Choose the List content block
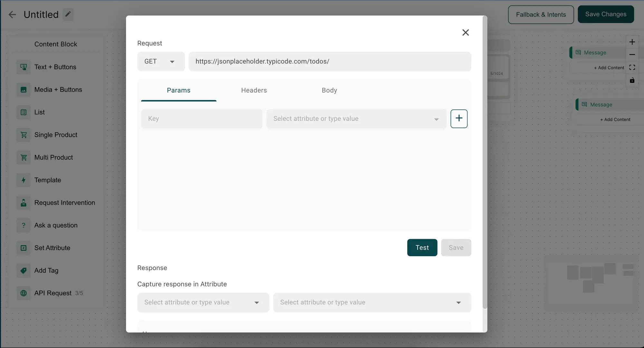 click(39, 112)
